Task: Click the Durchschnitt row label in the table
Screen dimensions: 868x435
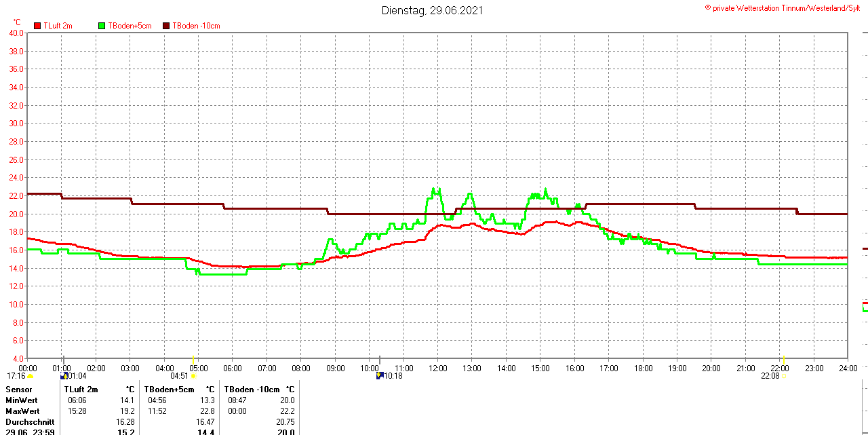Action: (x=30, y=421)
